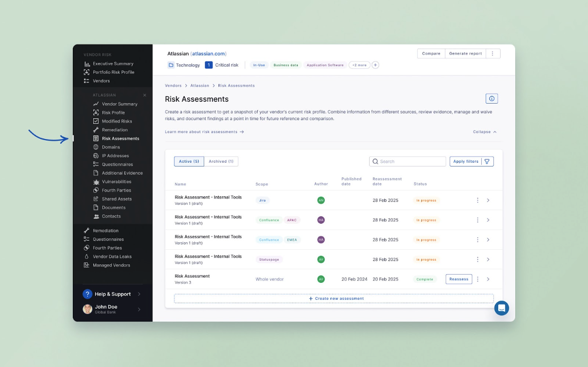Open the atlassian.com link
This screenshot has width=588, height=367.
(208, 53)
